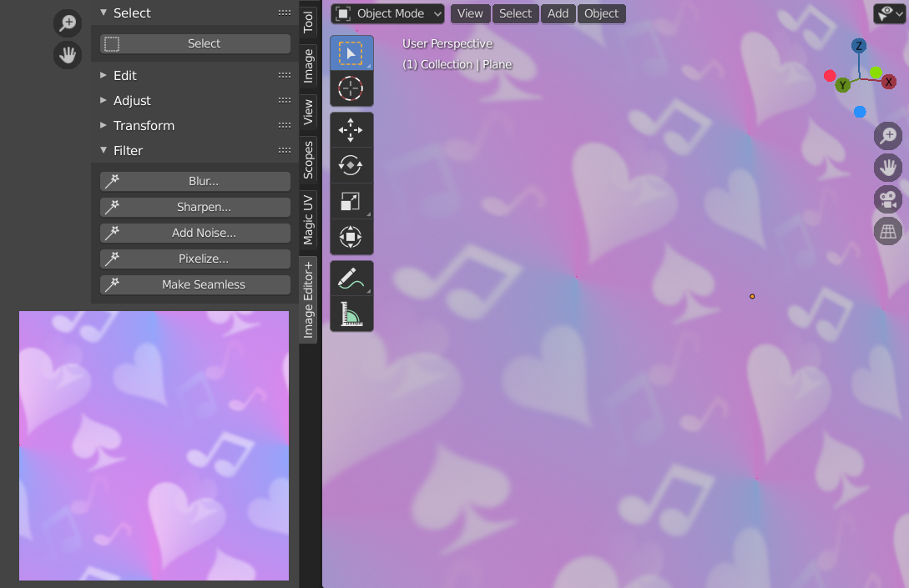
Task: Expand the Adjust panel
Action: tap(104, 100)
